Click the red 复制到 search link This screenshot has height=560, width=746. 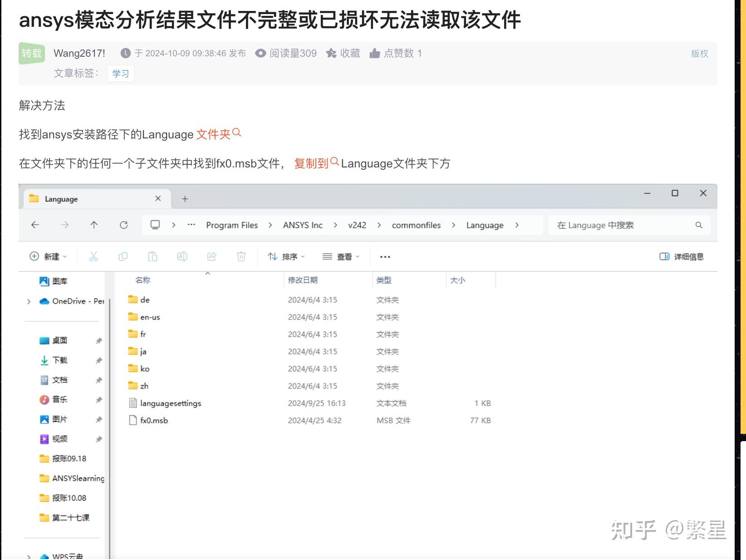click(316, 163)
